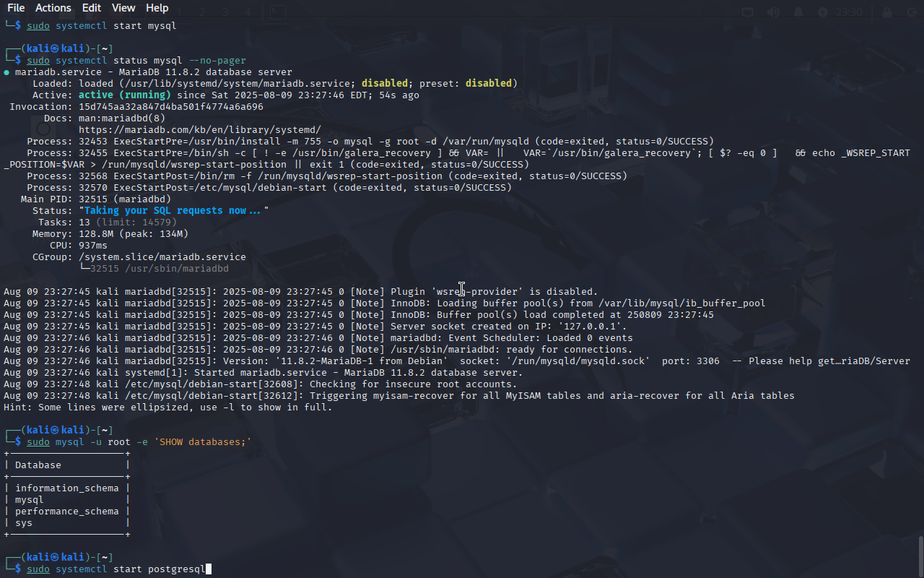The image size is (924, 578).
Task: Click 'Checking for insecure root accounts.' log line
Action: click(261, 384)
